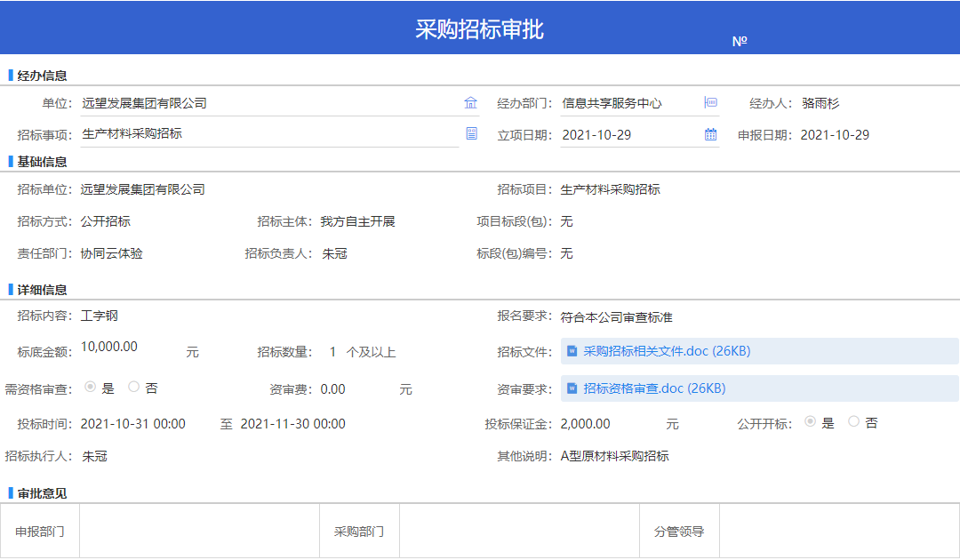This screenshot has height=560, width=960.
Task: Click the 详细信息 section heading
Action: pos(42,290)
